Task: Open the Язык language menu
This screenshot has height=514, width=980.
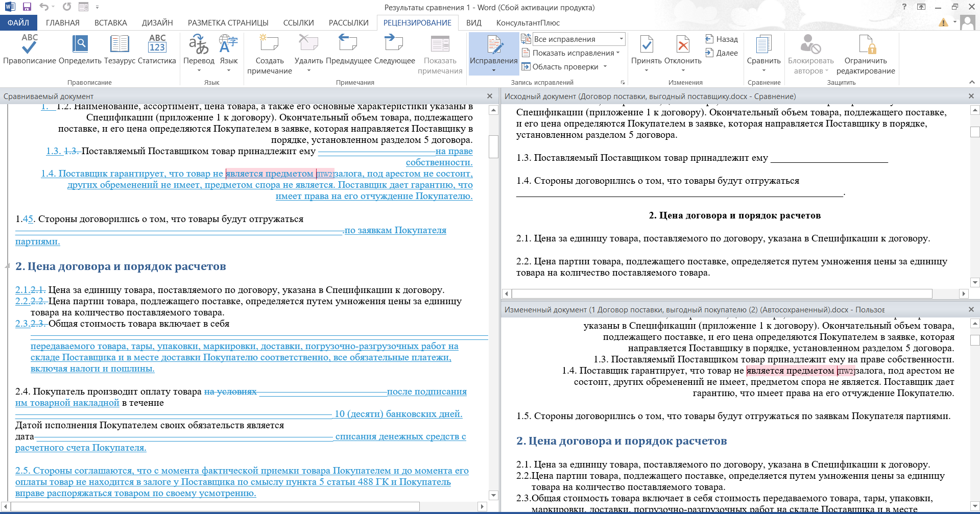Action: point(228,53)
